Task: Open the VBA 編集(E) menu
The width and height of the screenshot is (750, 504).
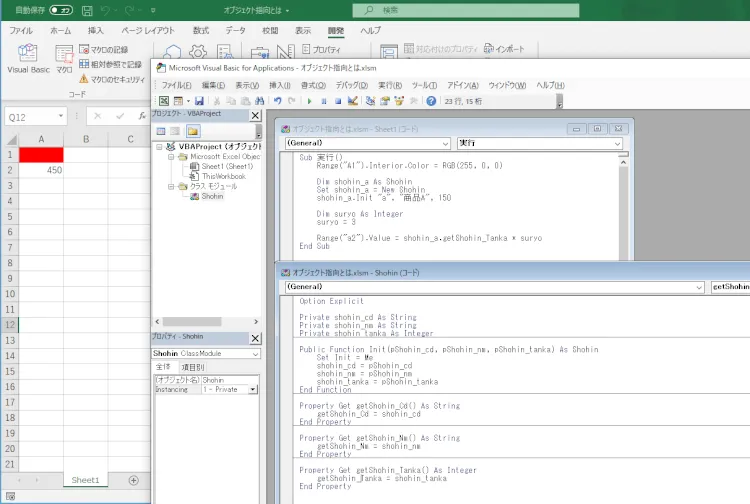Action: point(213,85)
